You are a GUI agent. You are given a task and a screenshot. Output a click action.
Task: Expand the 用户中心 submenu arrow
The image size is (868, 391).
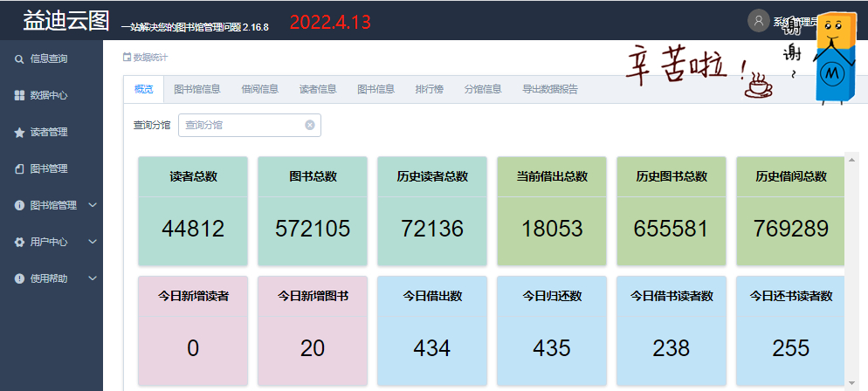93,243
